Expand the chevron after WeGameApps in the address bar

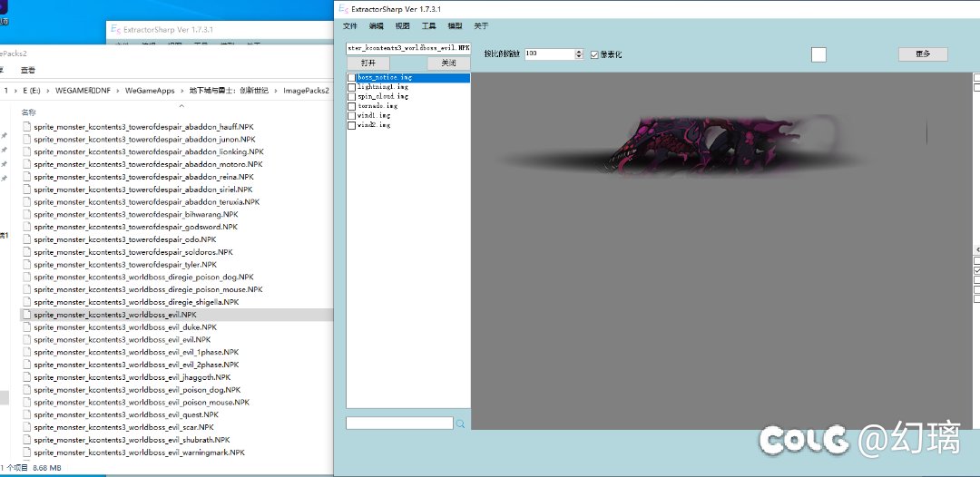182,91
